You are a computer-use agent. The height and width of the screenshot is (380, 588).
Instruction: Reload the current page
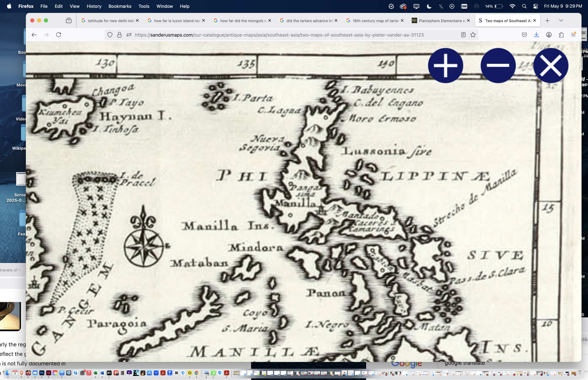click(x=59, y=35)
